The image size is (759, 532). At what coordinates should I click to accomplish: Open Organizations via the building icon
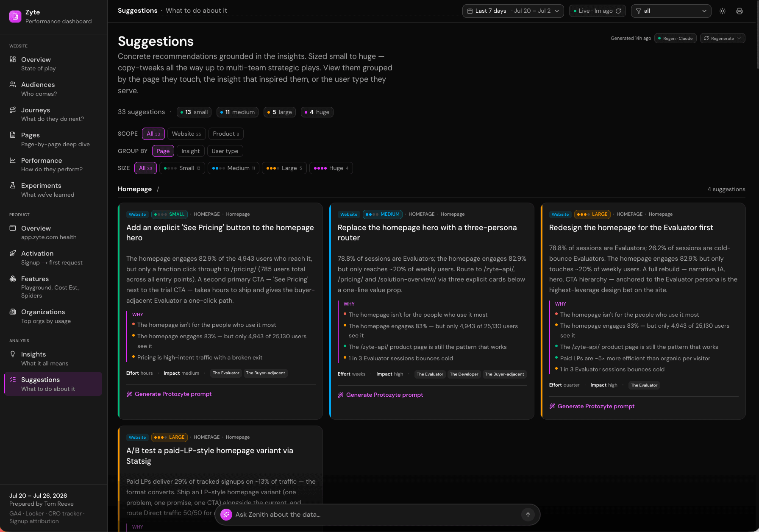point(13,312)
